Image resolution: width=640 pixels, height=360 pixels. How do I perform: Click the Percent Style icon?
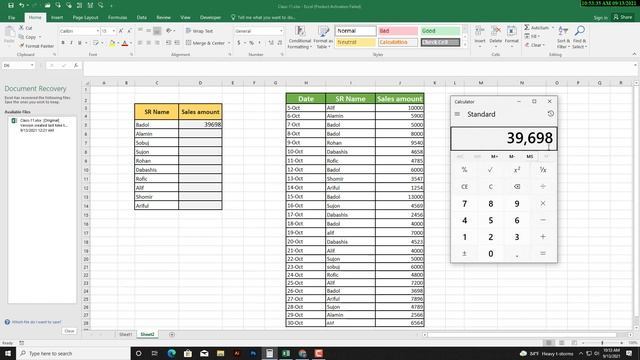click(x=251, y=43)
